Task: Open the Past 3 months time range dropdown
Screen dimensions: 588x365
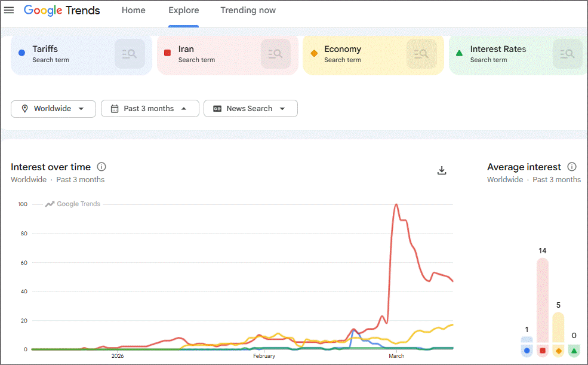Action: [150, 109]
